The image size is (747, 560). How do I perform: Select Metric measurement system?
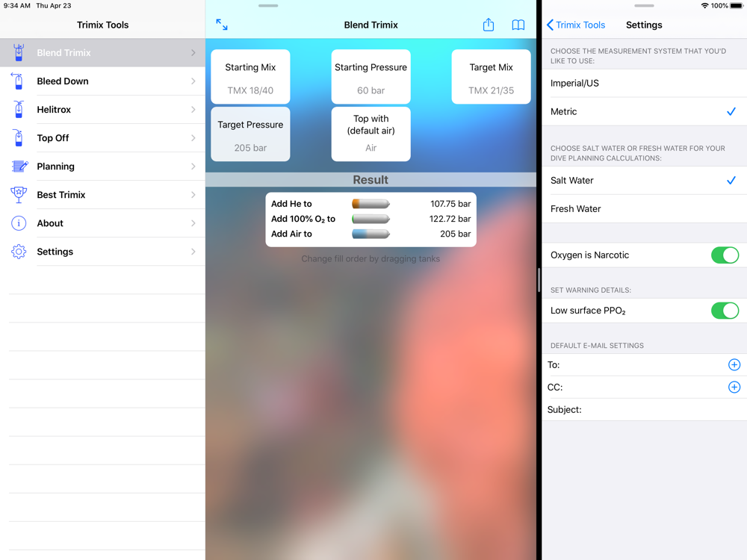(x=645, y=111)
